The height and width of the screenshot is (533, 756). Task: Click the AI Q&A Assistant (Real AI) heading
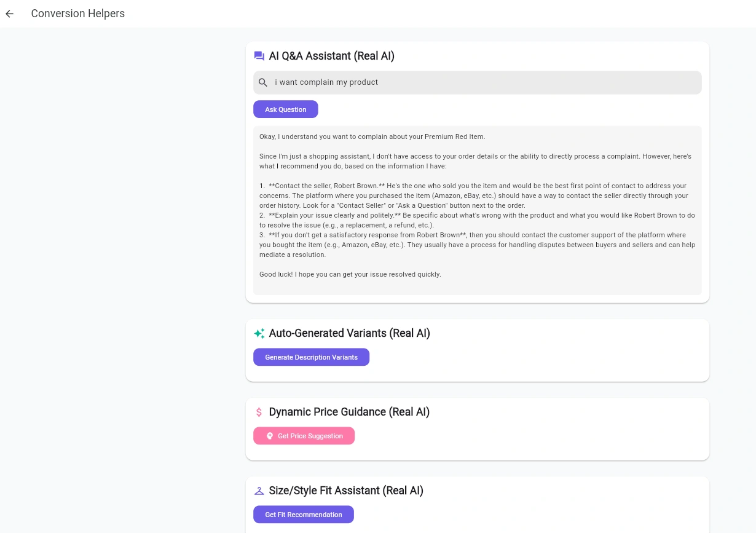tap(332, 56)
